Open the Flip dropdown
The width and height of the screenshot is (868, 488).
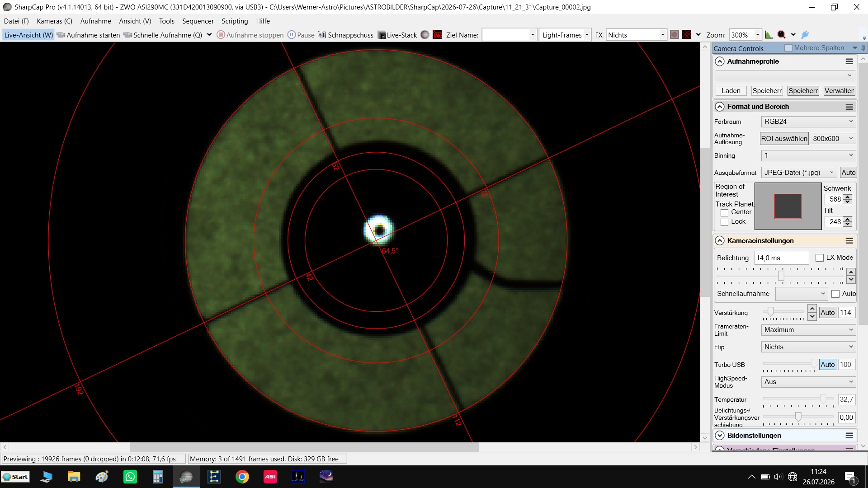[x=808, y=347]
